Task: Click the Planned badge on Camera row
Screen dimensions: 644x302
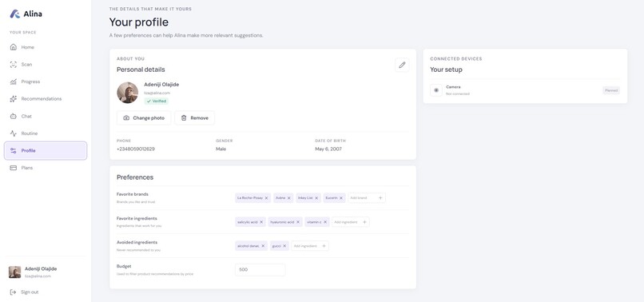Action: pos(611,90)
